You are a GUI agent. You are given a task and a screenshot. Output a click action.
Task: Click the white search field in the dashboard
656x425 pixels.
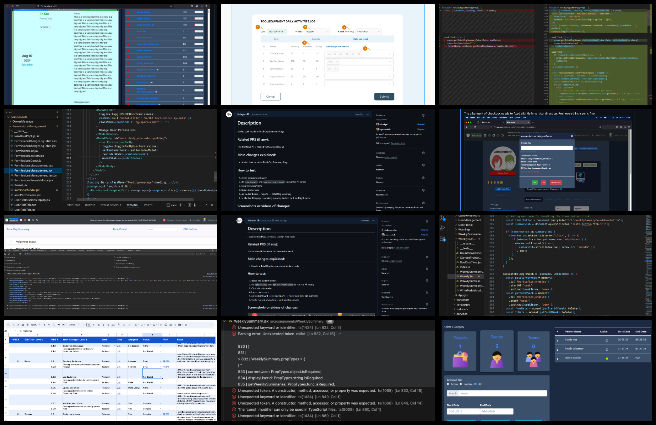(x=497, y=393)
